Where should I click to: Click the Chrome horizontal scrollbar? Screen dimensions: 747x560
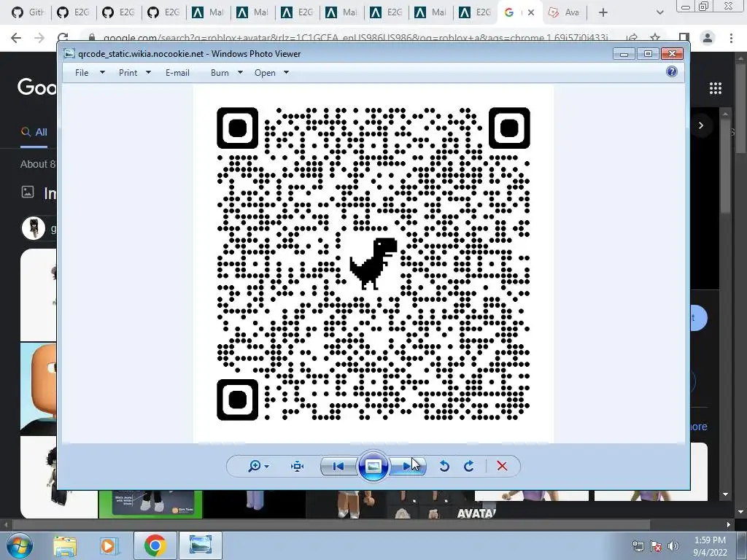pos(331,525)
